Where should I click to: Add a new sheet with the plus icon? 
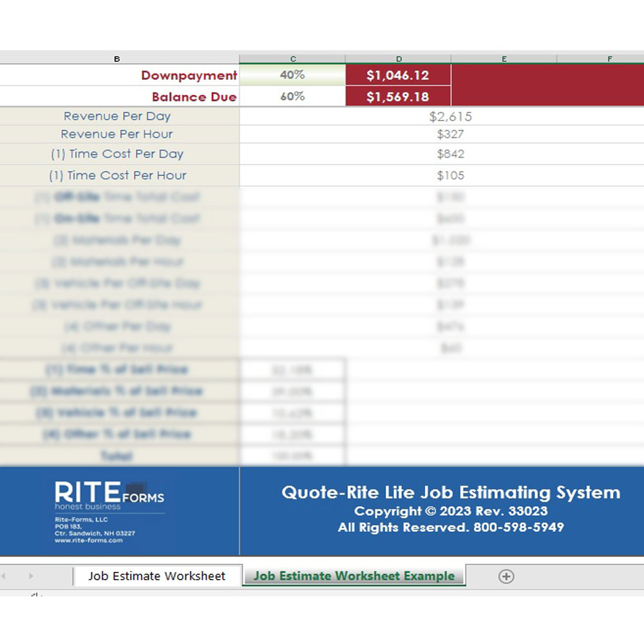click(x=506, y=576)
